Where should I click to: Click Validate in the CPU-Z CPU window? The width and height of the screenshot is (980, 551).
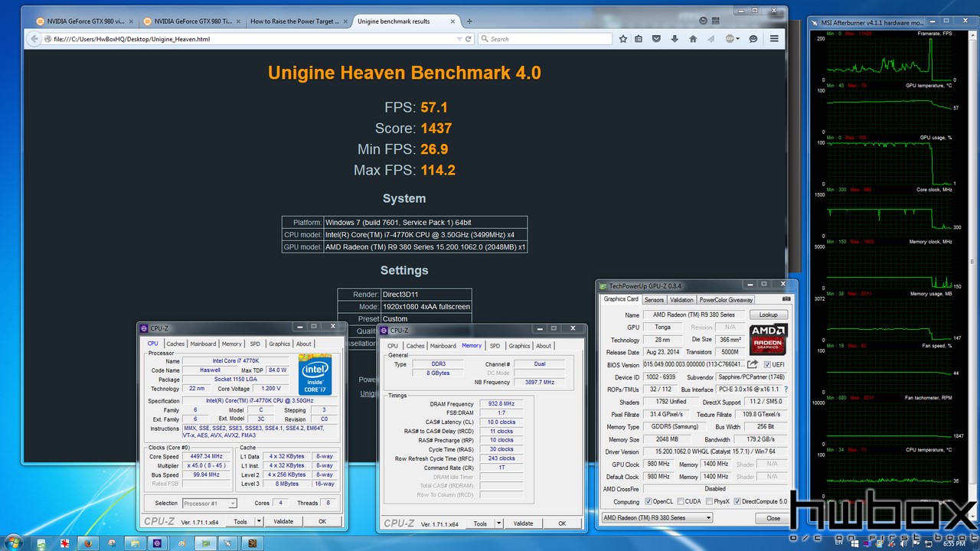(x=283, y=521)
